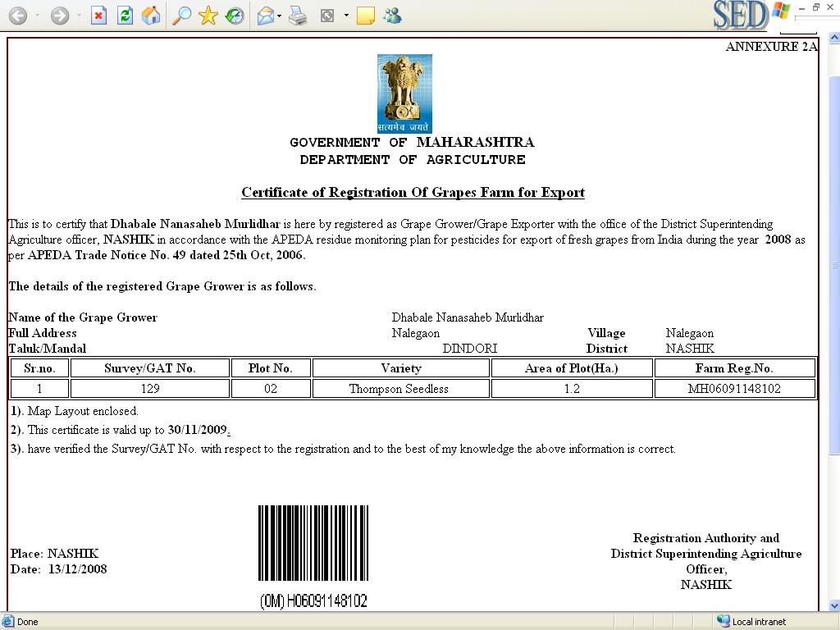Click the yellow note Discuss icon
Image resolution: width=840 pixels, height=630 pixels.
365,16
